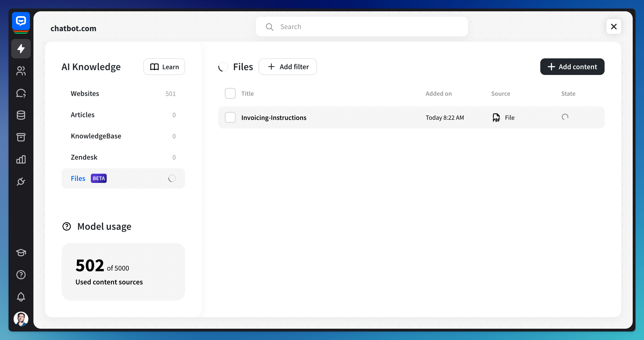644x340 pixels.
Task: Open the chats bubble sidebar icon
Action: [21, 93]
